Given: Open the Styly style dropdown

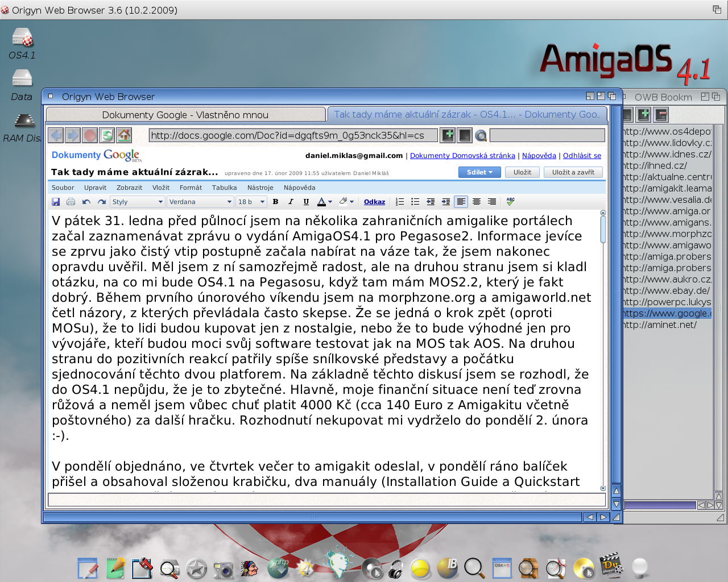Looking at the screenshot, I should (137, 202).
